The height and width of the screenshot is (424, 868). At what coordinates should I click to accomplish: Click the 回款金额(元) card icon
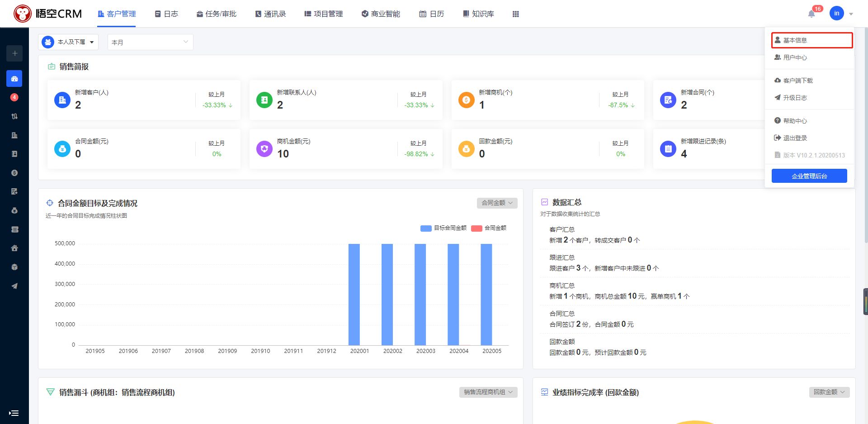coord(467,149)
